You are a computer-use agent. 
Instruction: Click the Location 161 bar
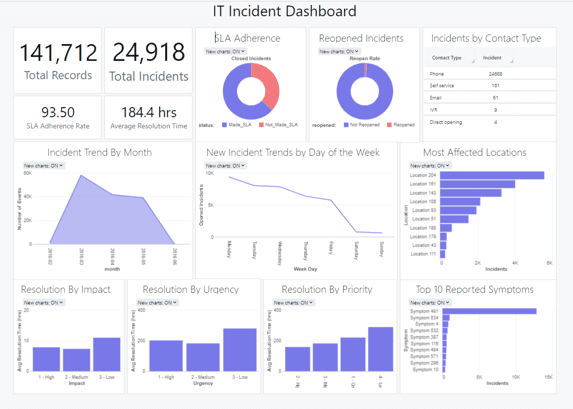tap(478, 184)
